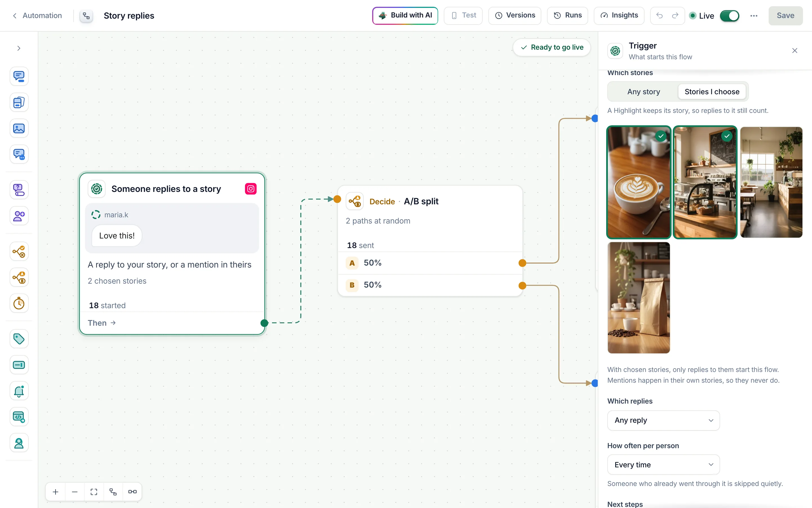Open the Runs history
The width and height of the screenshot is (812, 508).
pos(567,16)
